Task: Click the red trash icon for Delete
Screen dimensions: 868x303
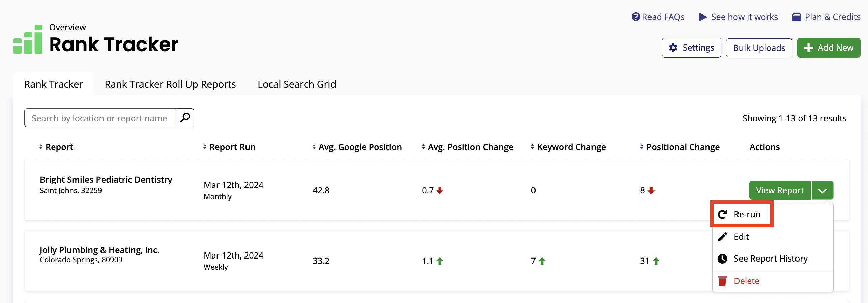Action: pos(722,281)
